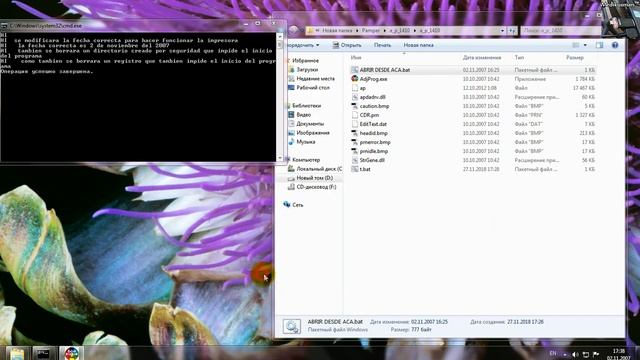
Task: Click Новая папка in the address breadcrumb
Action: (x=337, y=31)
